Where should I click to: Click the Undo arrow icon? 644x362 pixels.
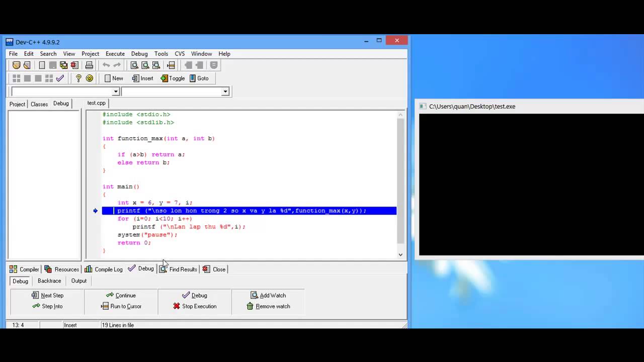pos(106,65)
